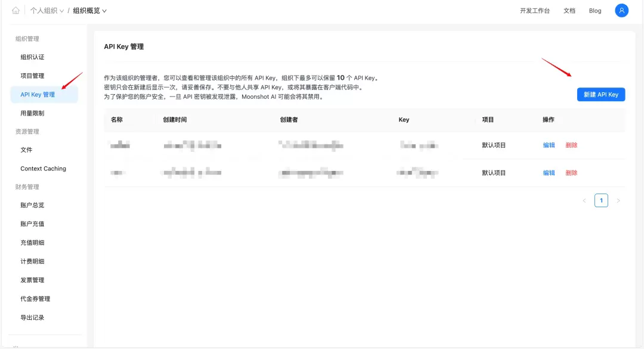
Task: Go to next page arrow
Action: click(x=618, y=201)
